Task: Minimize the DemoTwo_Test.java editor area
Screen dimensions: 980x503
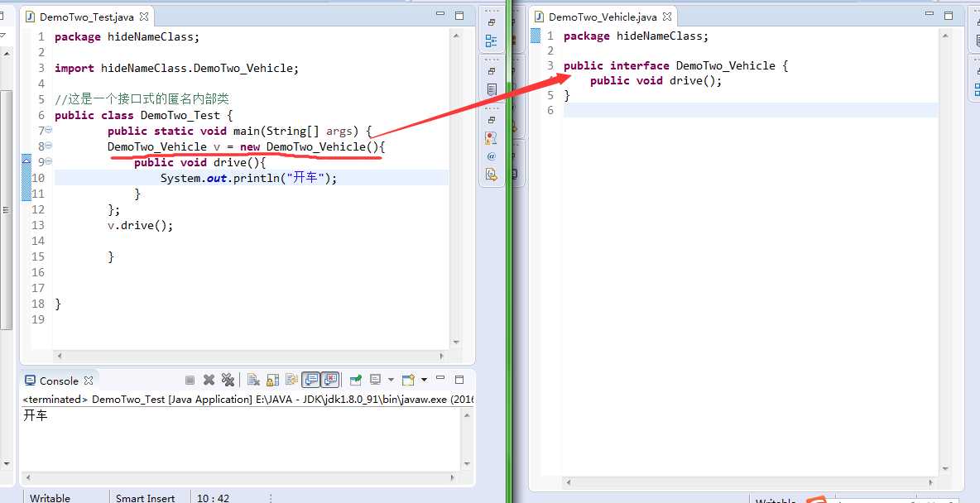Action: pos(440,16)
